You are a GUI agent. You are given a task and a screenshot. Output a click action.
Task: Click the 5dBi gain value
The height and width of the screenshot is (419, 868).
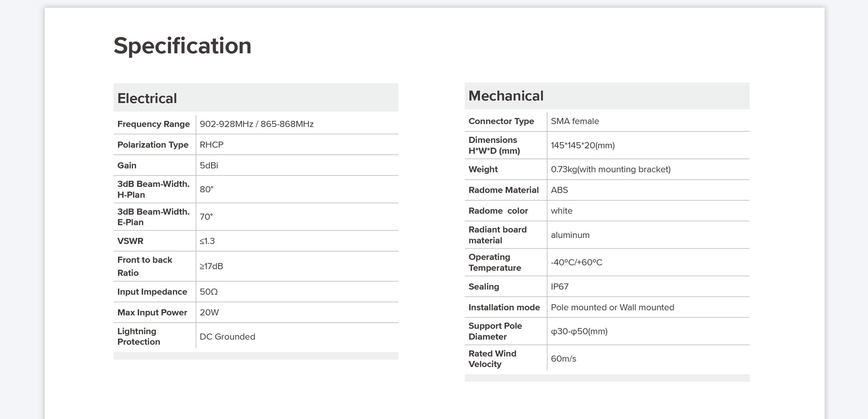coord(209,166)
